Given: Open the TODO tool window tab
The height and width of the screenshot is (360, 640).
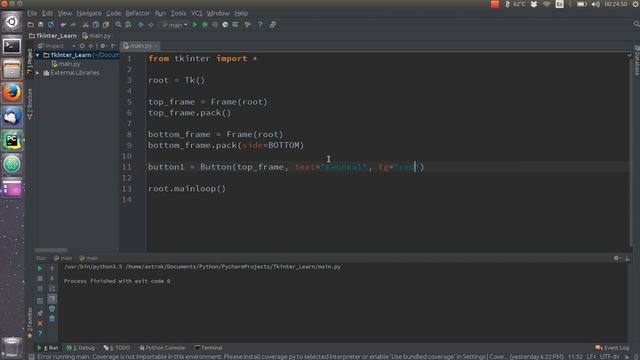Looking at the screenshot, I should (117, 348).
